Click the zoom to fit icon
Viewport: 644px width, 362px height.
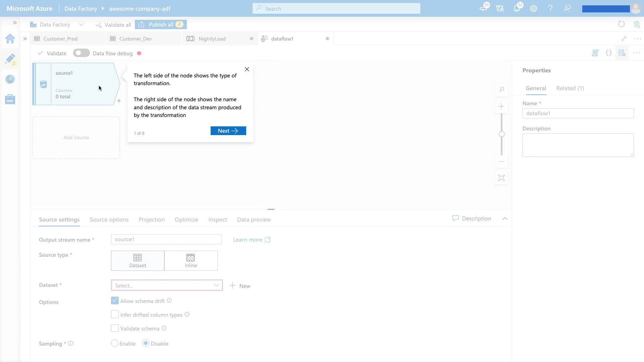coord(501,178)
